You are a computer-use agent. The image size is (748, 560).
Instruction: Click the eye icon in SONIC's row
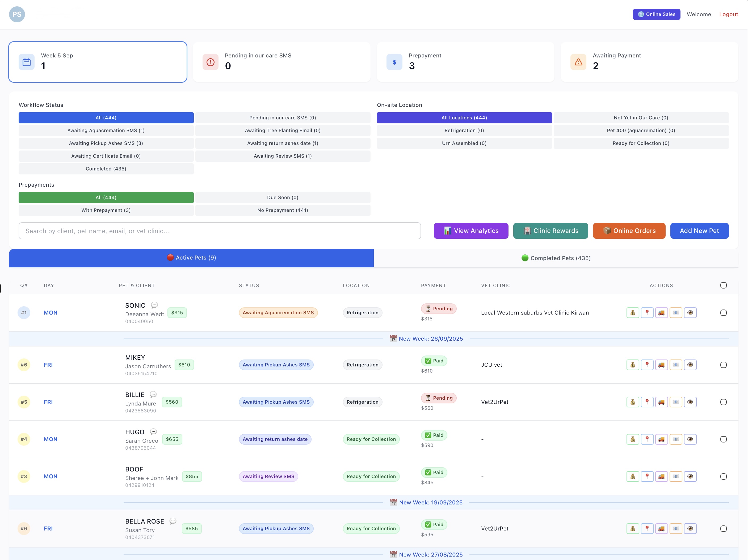[690, 313]
